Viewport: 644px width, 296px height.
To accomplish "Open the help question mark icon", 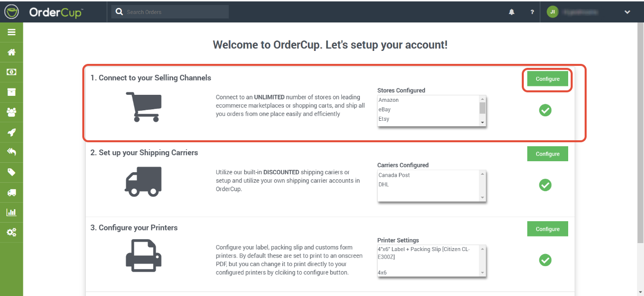I will coord(532,12).
